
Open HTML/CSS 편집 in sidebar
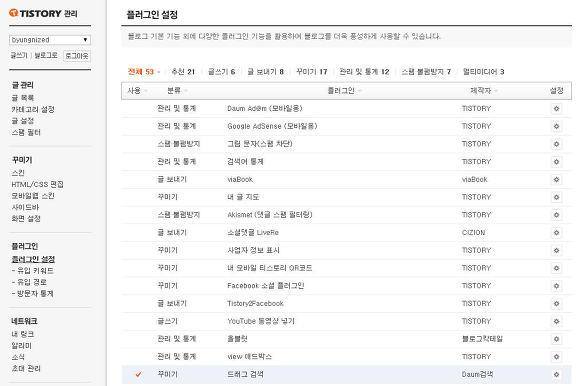coord(37,184)
